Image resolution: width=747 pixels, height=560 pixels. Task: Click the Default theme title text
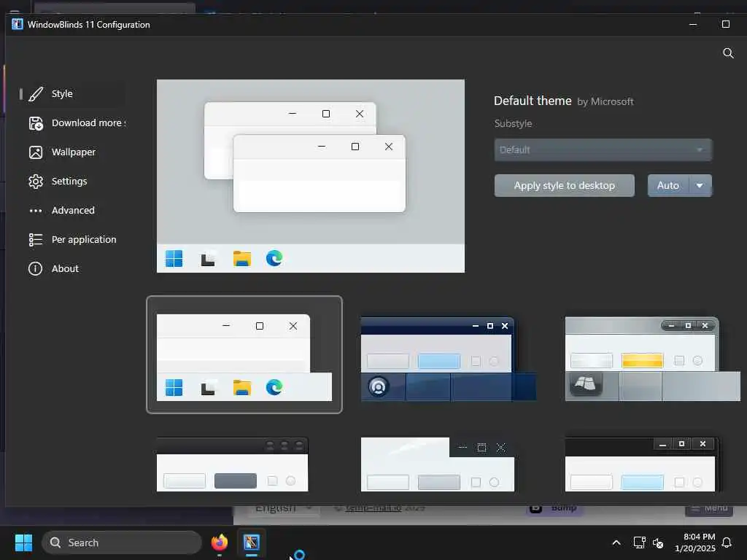[533, 101]
